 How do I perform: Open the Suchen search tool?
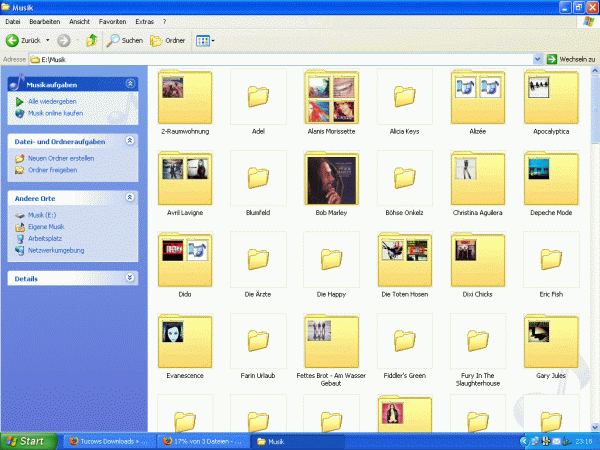[x=125, y=40]
